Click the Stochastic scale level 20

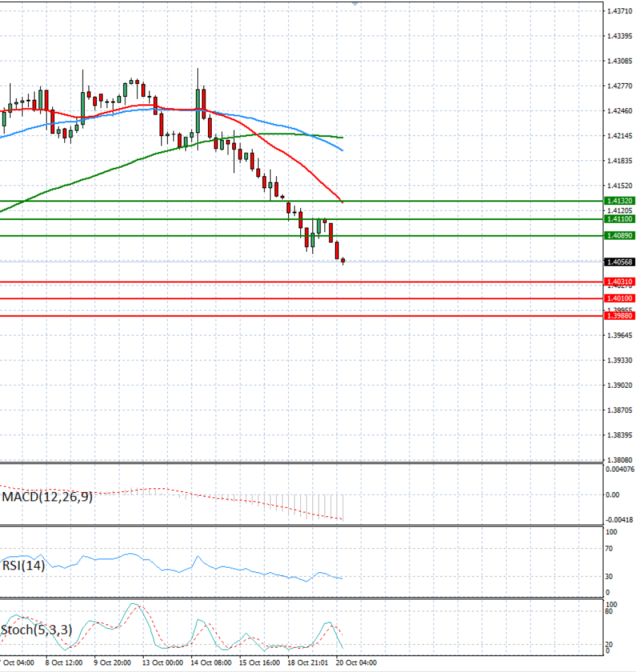click(609, 645)
